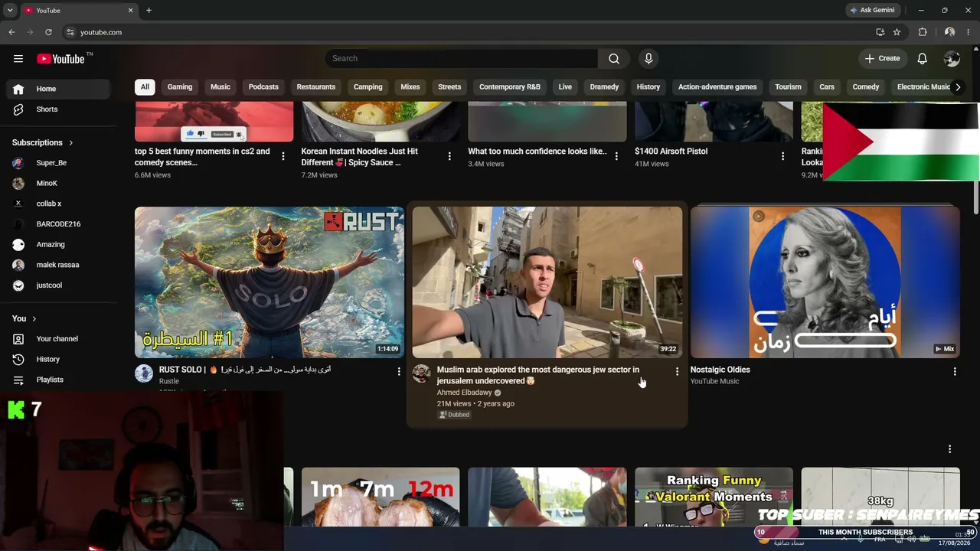Open Your channel in the sidebar
Image resolution: width=980 pixels, height=551 pixels.
coord(59,339)
